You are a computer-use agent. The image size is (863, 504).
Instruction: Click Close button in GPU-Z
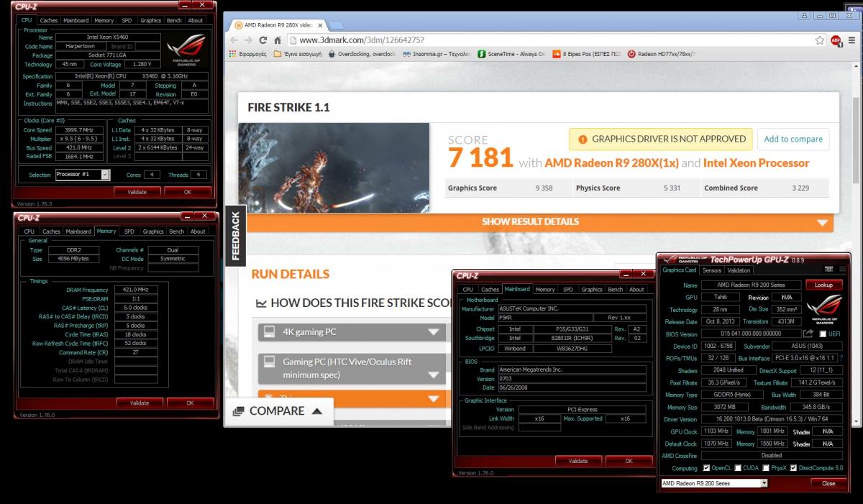pos(828,483)
